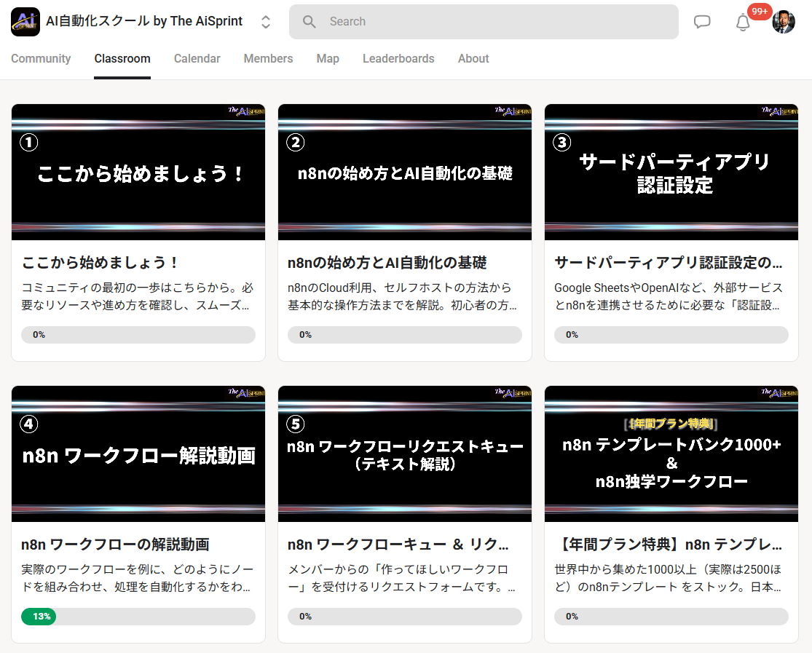812x653 pixels.
Task: Click the 0% progress bar under ここから始めましょう！
Action: (138, 335)
